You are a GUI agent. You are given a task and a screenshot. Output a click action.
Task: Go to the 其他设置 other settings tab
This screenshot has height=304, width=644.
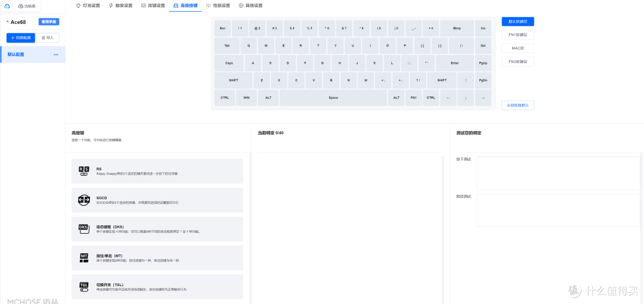point(250,6)
